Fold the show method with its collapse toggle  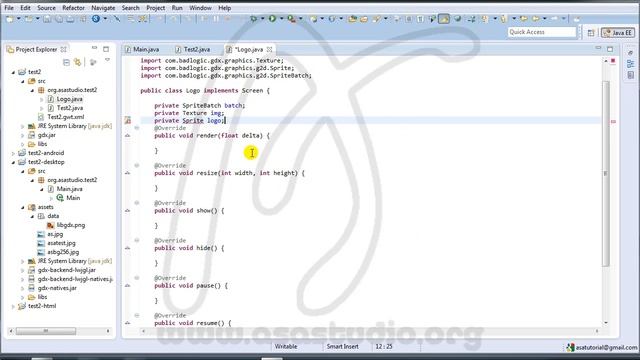(x=137, y=203)
